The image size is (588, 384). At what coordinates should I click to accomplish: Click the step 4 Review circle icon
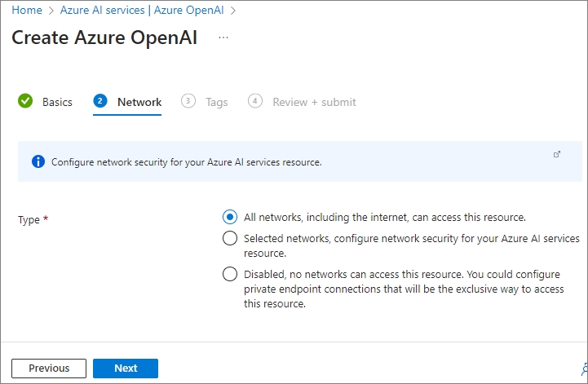pos(255,101)
